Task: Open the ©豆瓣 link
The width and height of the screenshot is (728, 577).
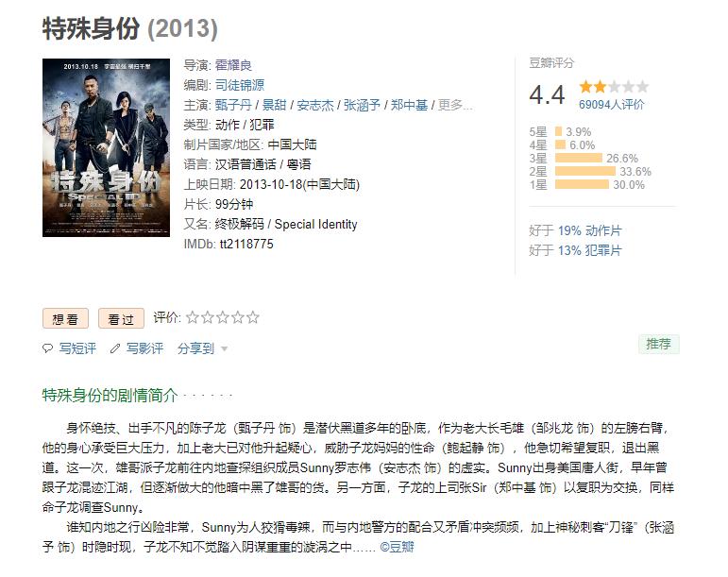Action: click(x=397, y=547)
